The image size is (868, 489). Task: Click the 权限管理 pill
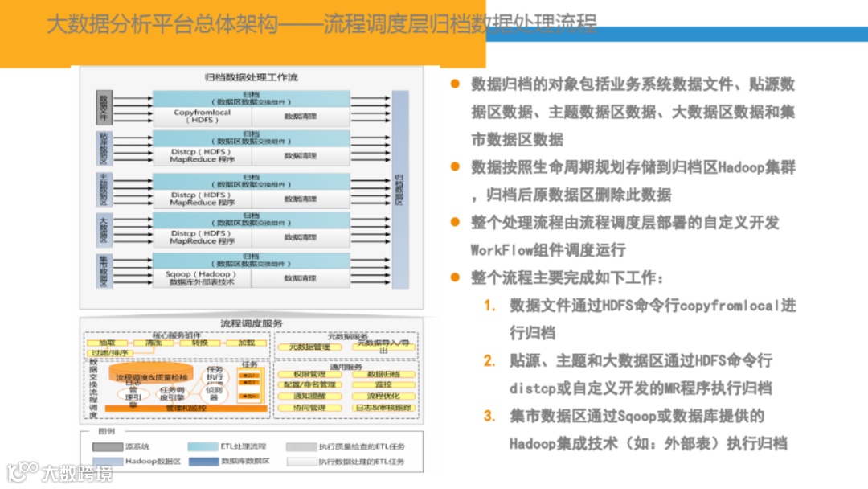[x=309, y=374]
